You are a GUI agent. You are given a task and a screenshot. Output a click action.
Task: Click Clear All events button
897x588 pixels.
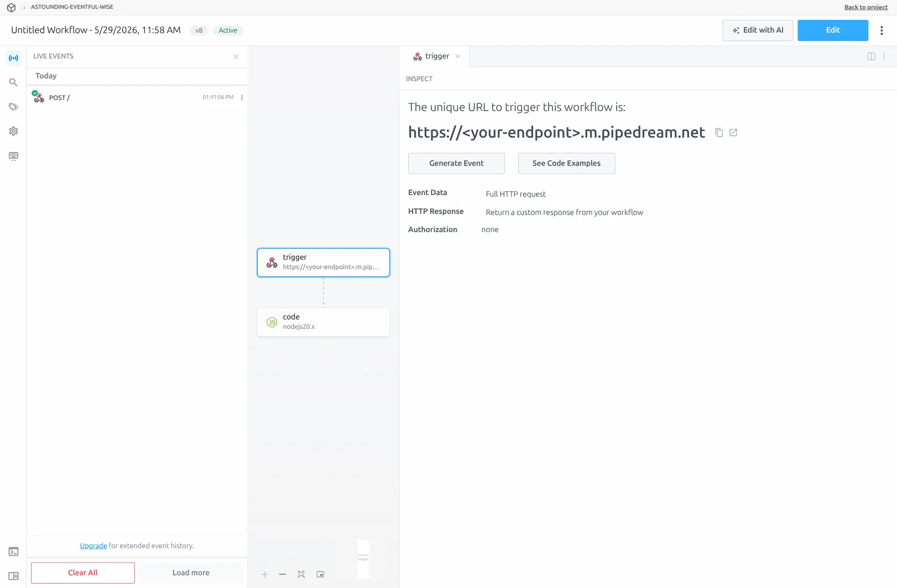(83, 573)
